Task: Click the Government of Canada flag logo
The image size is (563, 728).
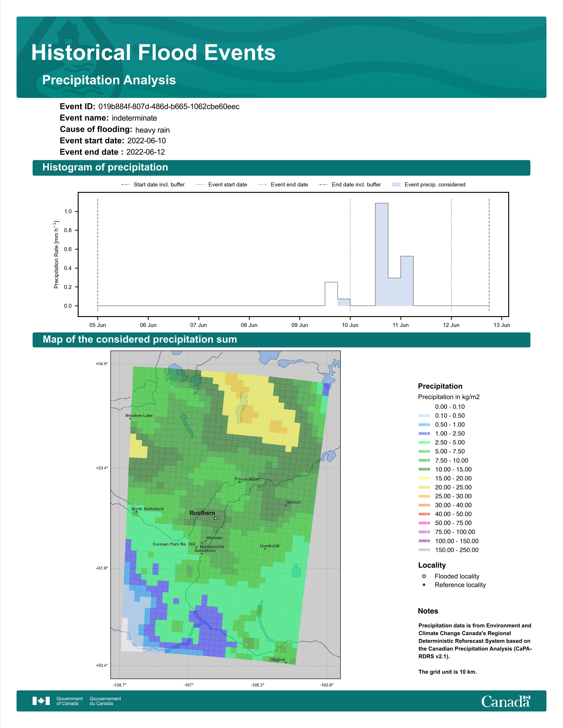Action: tap(41, 701)
